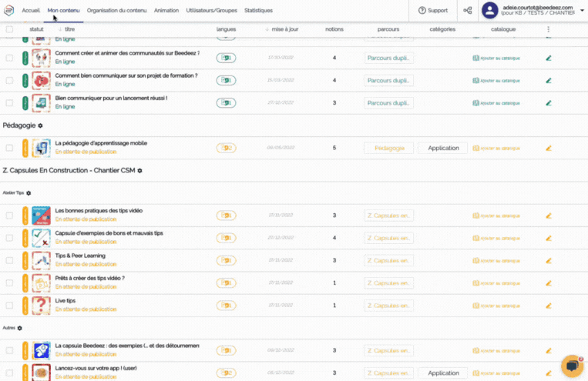Switch to the Statistiques tab
The height and width of the screenshot is (381, 588).
(258, 11)
